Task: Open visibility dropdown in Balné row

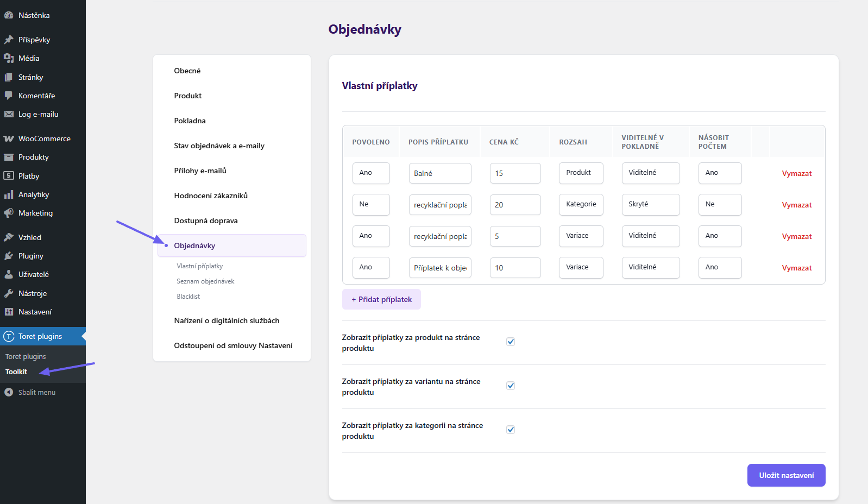Action: pos(651,173)
